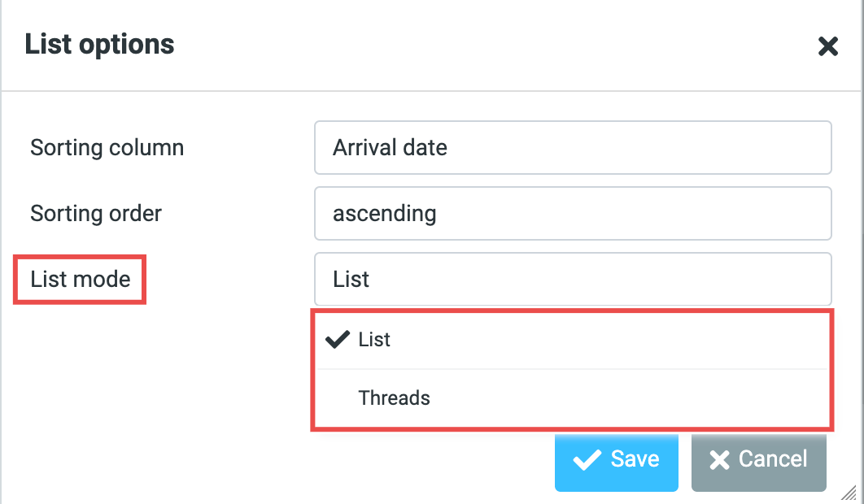The height and width of the screenshot is (504, 864).
Task: Click the checkmark icon on Save button
Action: point(587,460)
